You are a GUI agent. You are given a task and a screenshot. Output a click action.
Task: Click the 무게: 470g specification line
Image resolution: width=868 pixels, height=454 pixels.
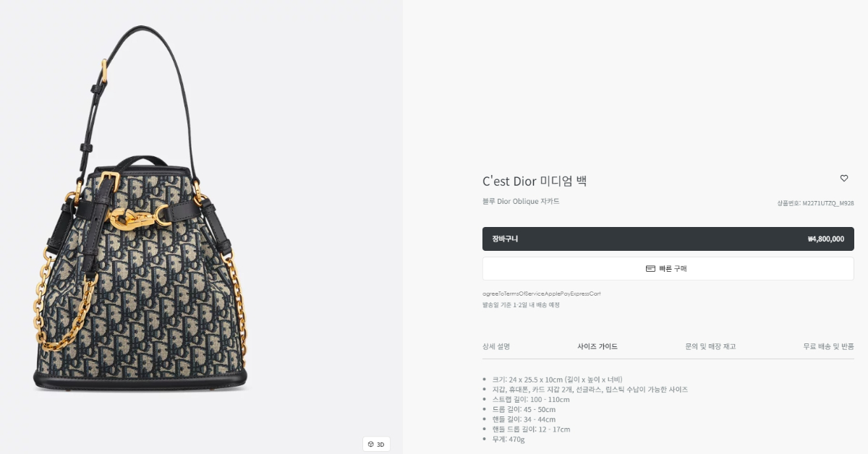tap(509, 439)
